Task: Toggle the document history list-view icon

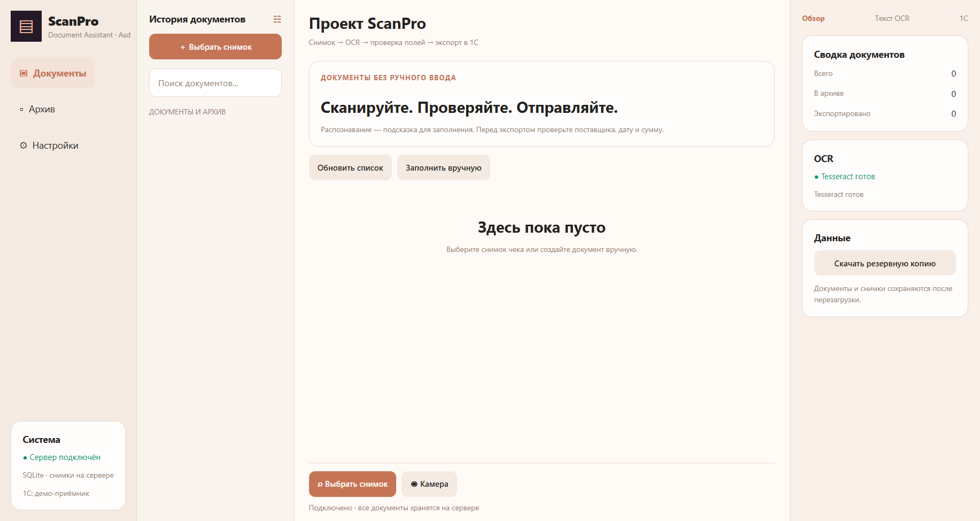Action: coord(277,19)
